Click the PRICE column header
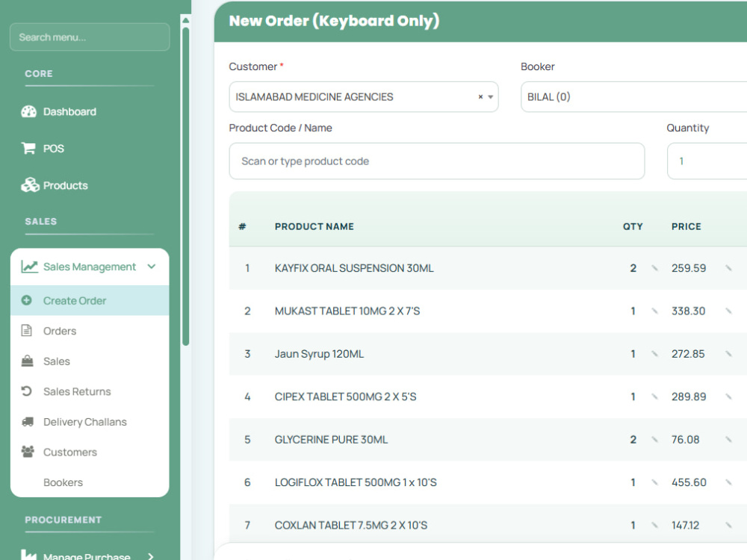This screenshot has height=560, width=747. coord(686,226)
